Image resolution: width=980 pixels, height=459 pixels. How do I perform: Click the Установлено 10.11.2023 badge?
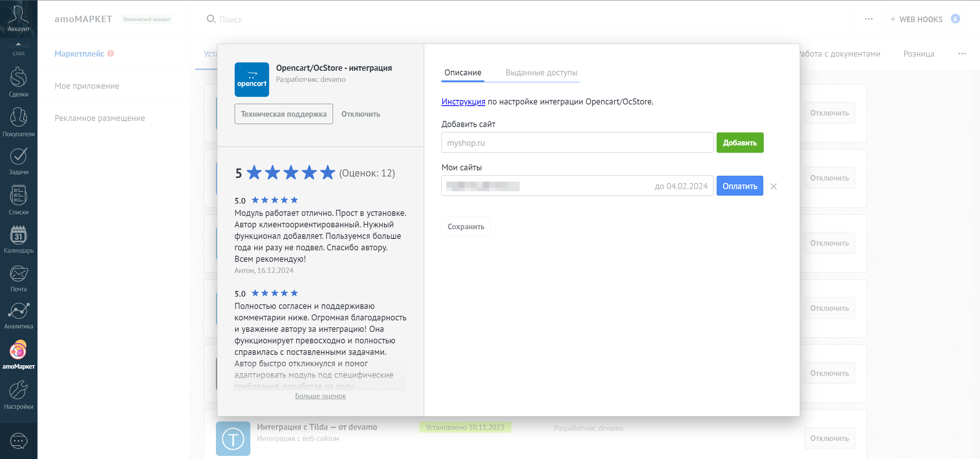[x=465, y=427]
